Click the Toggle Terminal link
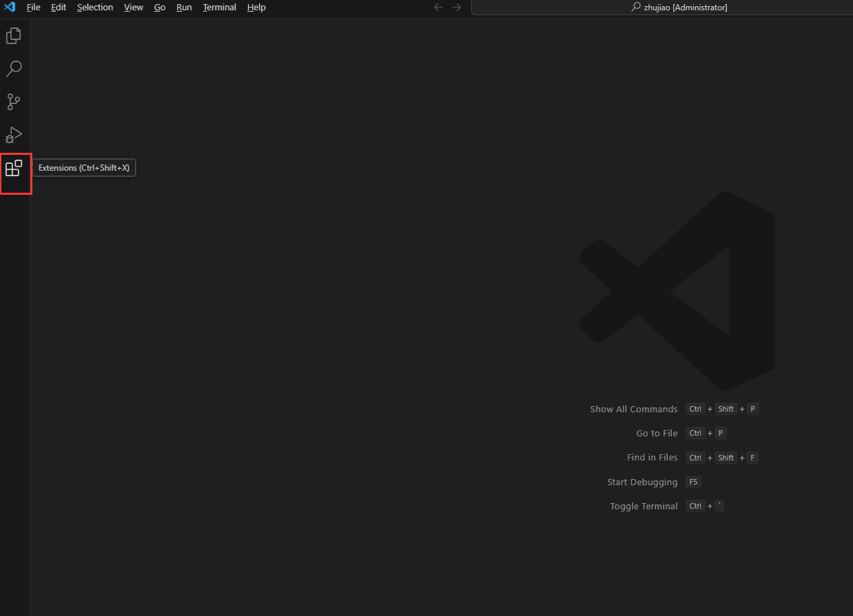The width and height of the screenshot is (853, 616). click(644, 506)
